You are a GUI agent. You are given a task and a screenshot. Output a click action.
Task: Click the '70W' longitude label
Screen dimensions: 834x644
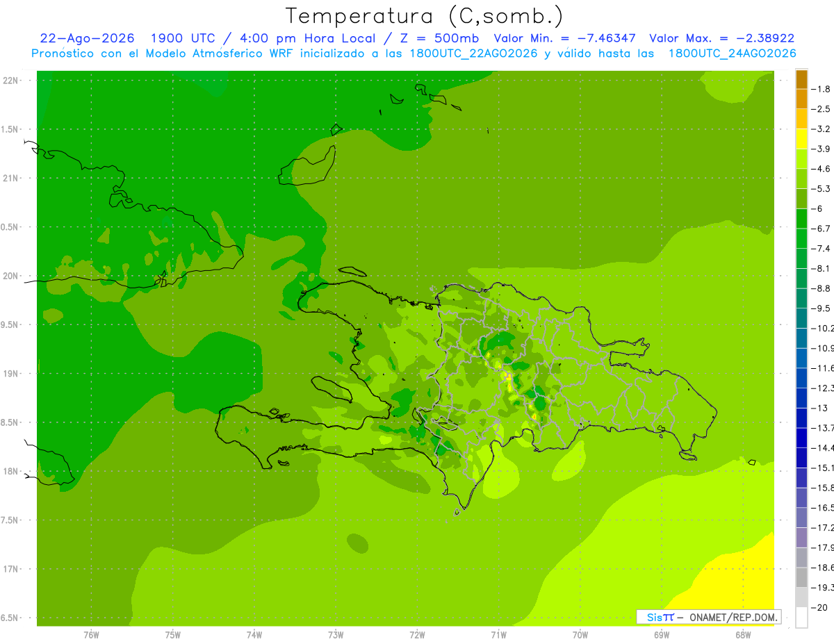point(580,635)
